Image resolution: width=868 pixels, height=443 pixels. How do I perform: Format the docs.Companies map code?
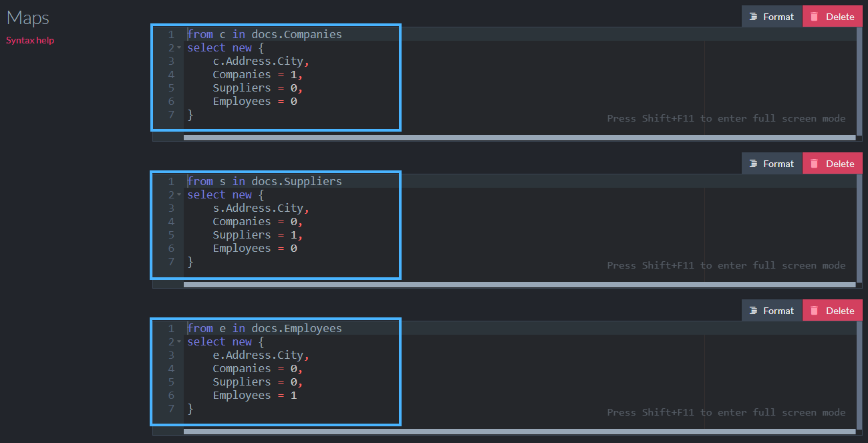click(772, 17)
